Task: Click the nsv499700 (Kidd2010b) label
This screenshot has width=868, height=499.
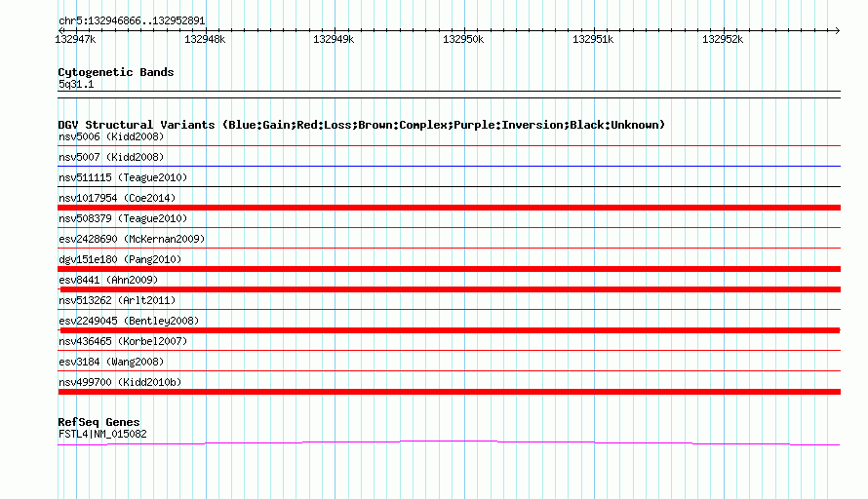Action: point(120,382)
